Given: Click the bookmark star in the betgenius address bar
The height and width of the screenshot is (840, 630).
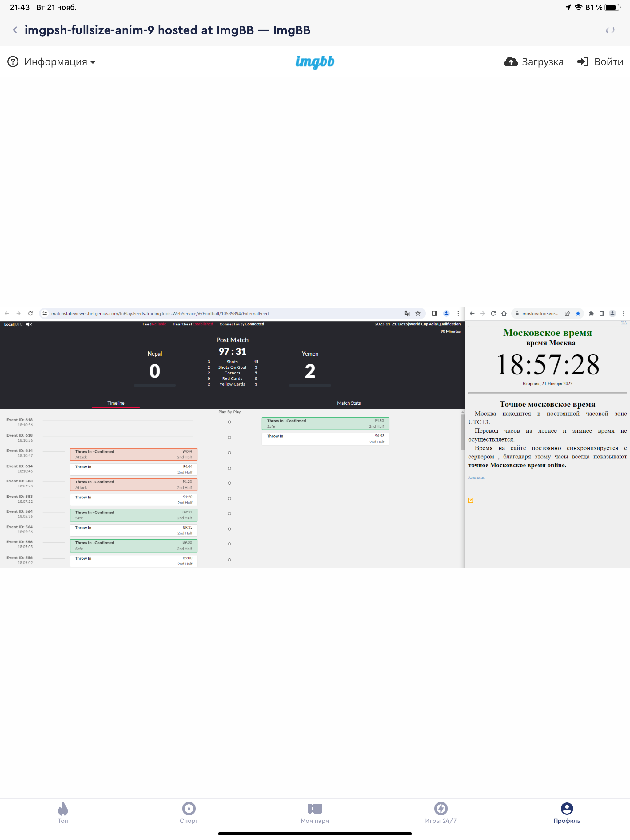Looking at the screenshot, I should click(x=418, y=314).
